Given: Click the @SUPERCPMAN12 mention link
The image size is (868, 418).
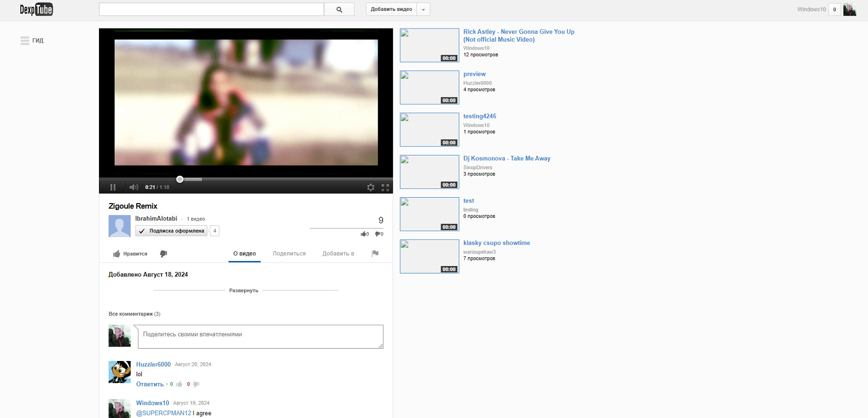Looking at the screenshot, I should [x=163, y=413].
